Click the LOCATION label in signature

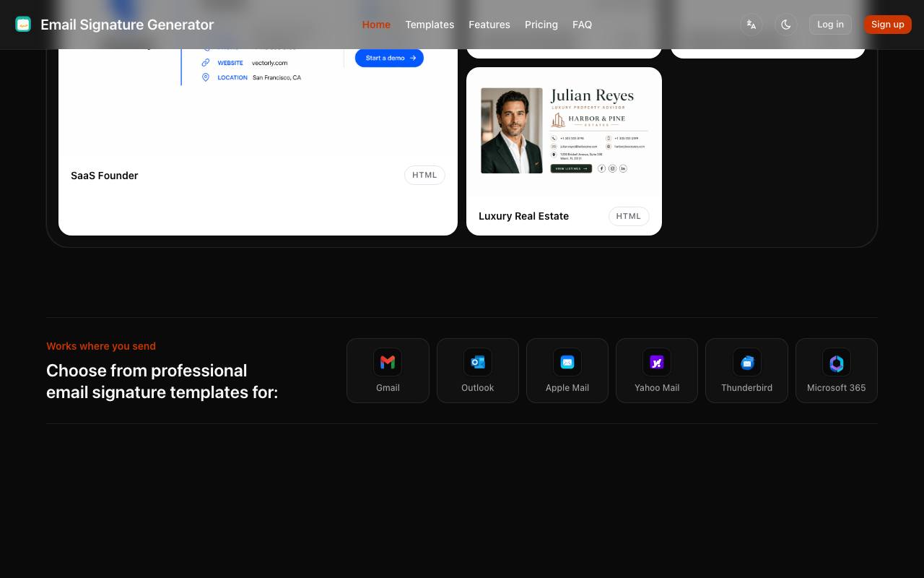pyautogui.click(x=232, y=77)
